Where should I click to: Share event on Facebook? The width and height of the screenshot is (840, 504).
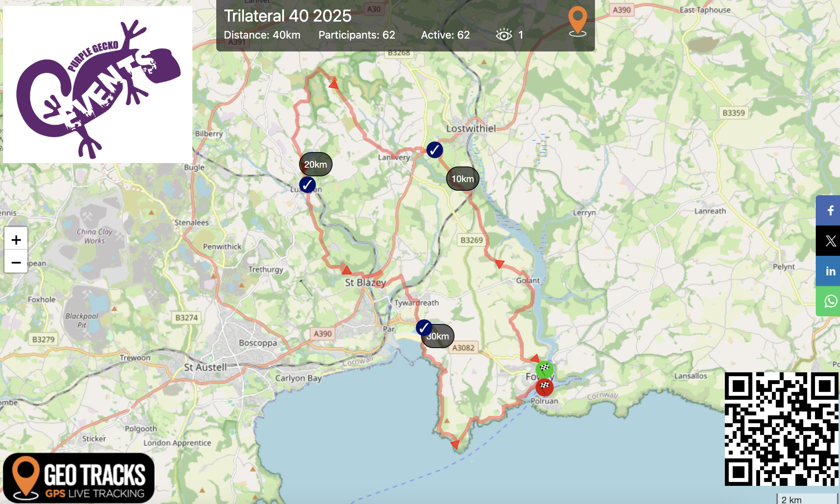pyautogui.click(x=830, y=210)
